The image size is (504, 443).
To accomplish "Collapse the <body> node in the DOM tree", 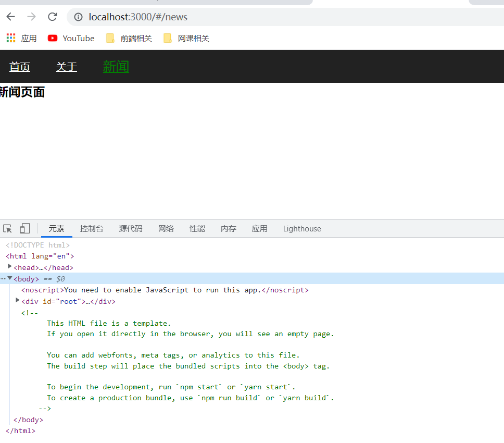I will click(10, 278).
